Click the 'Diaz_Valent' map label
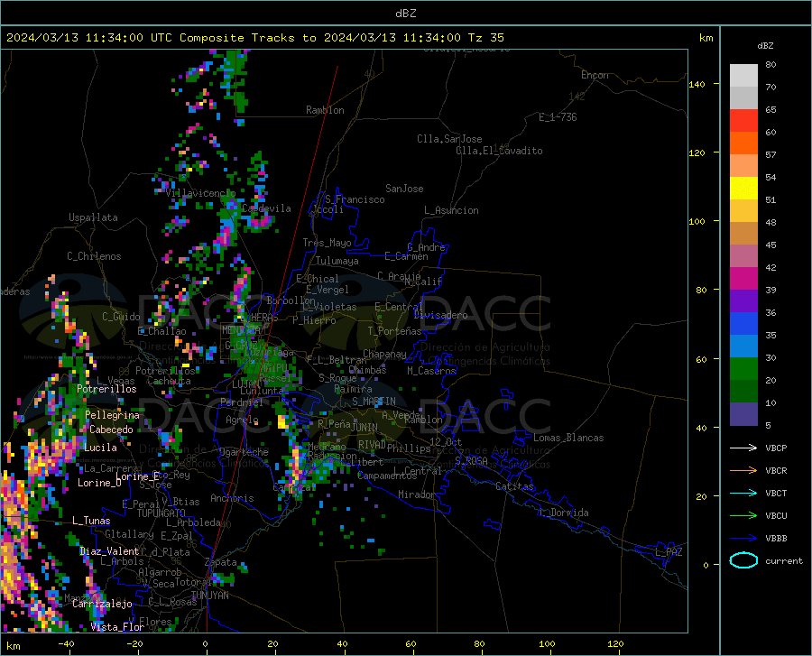The height and width of the screenshot is (656, 812). tap(109, 551)
